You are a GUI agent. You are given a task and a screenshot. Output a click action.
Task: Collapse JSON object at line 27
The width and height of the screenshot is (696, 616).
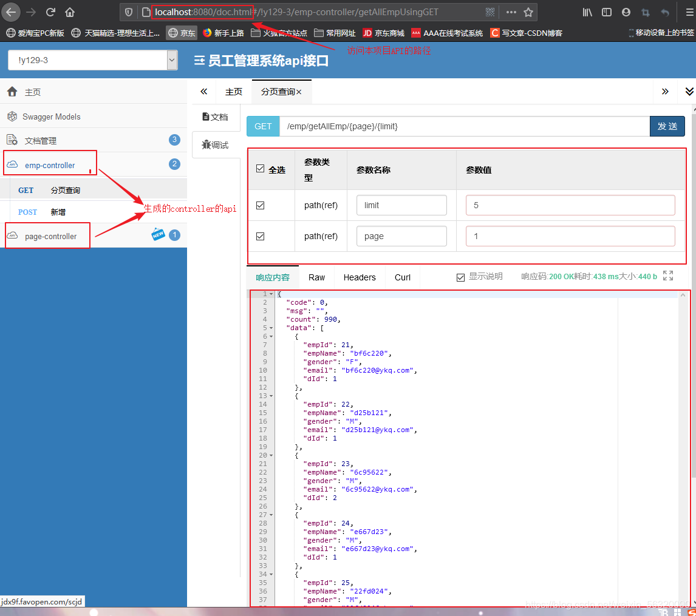pos(271,515)
